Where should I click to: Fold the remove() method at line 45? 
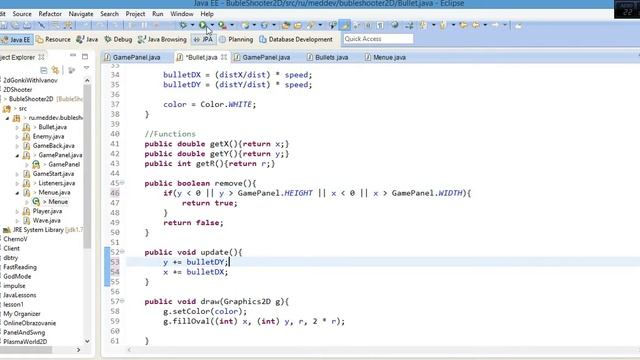[122, 183]
